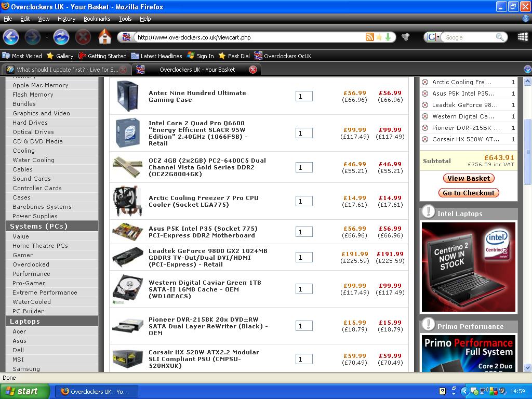Image resolution: width=532 pixels, height=399 pixels.
Task: Close the Overclockers UK - Your Basket tab
Action: (x=253, y=70)
